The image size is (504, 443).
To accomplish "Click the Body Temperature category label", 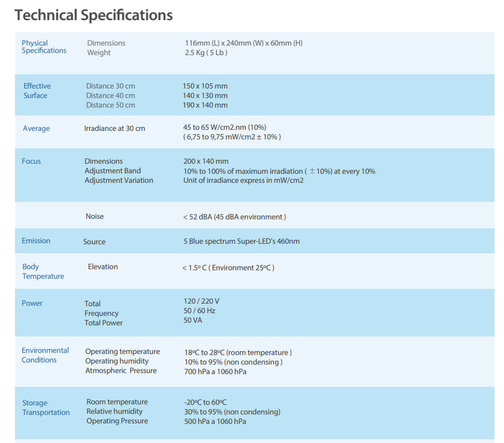I will coord(43,271).
